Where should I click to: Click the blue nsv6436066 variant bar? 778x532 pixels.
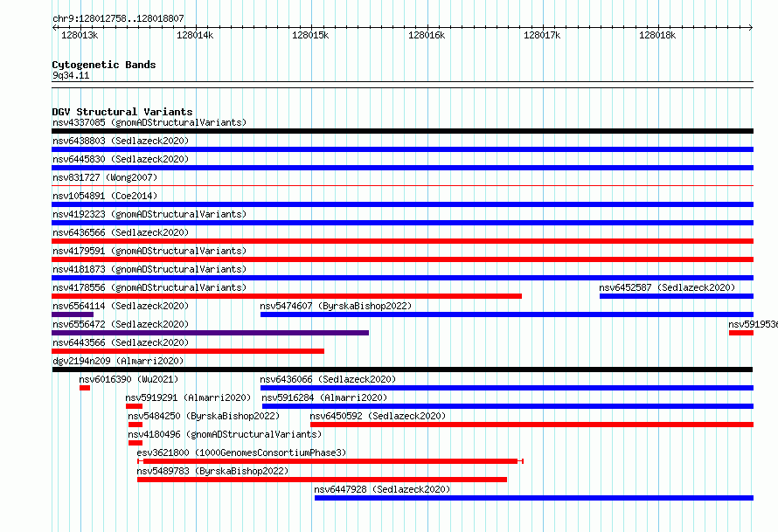click(507, 388)
